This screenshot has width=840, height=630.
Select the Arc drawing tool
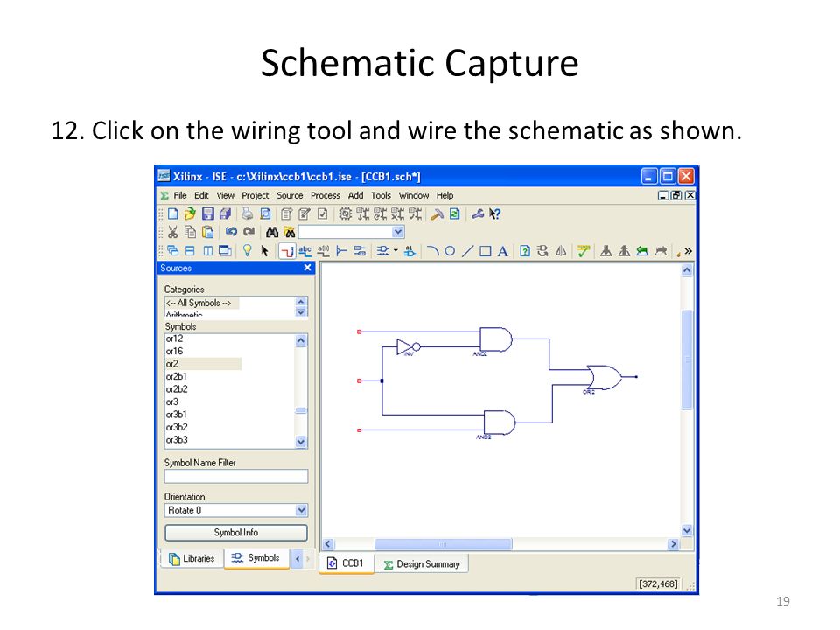[x=433, y=251]
